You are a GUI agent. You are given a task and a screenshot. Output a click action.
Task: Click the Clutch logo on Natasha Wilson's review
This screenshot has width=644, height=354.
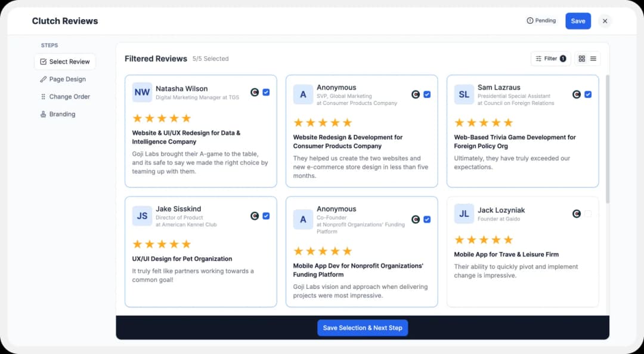[x=255, y=93]
